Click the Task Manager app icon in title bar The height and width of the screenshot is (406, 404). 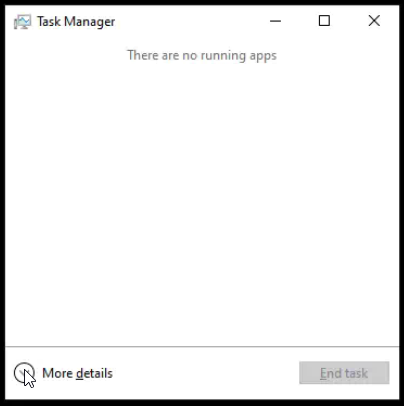click(x=22, y=22)
